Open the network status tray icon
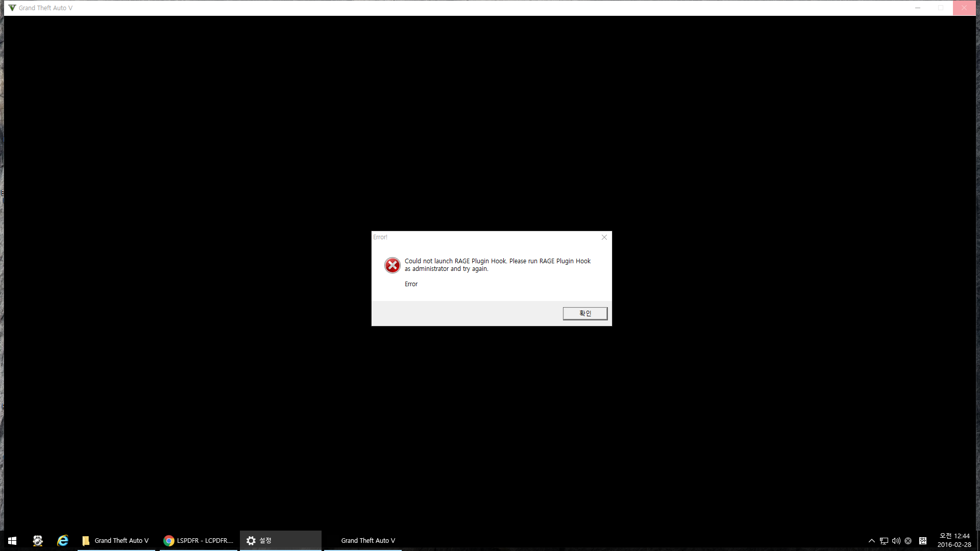Screen dimensions: 980x551 click(x=884, y=541)
